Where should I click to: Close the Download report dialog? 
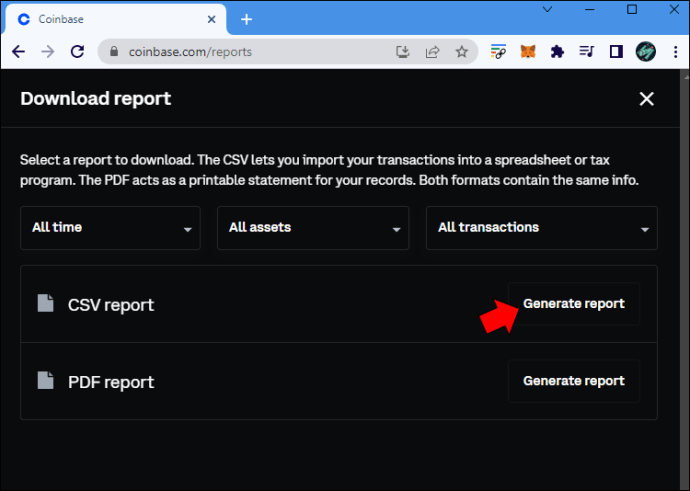(646, 99)
